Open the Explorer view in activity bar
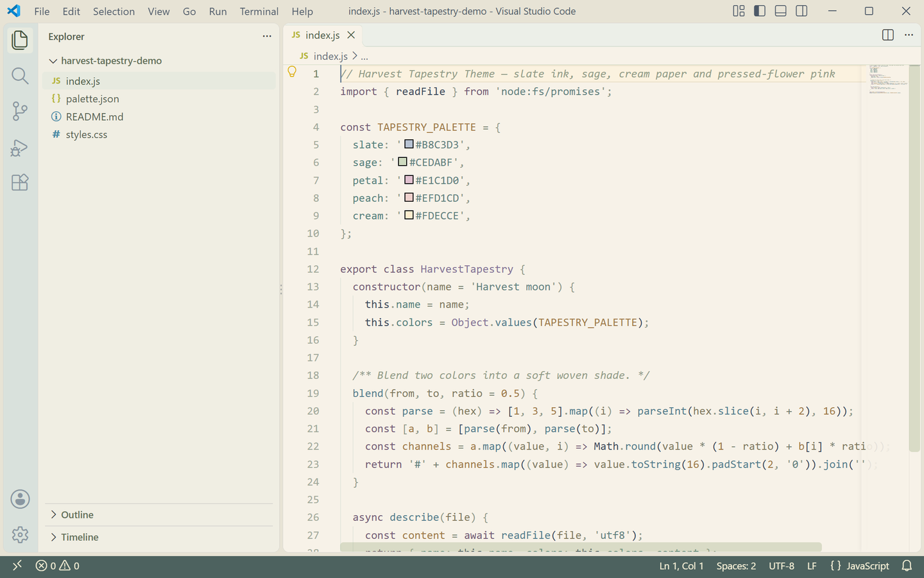Screen dimensions: 924x578 (x=20, y=40)
